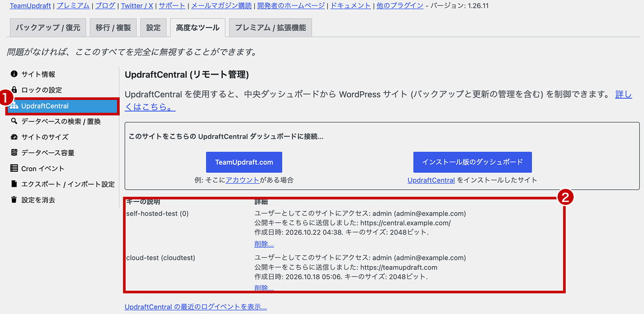Click the info icon beside サイト情報
The width and height of the screenshot is (644, 314).
point(14,74)
